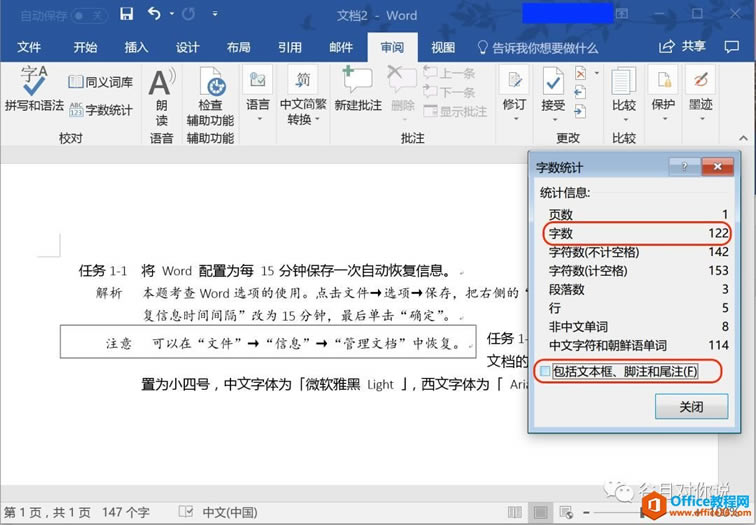Viewport: 756px width, 525px height.
Task: Switch to the 邮件 tab
Action: coord(341,47)
